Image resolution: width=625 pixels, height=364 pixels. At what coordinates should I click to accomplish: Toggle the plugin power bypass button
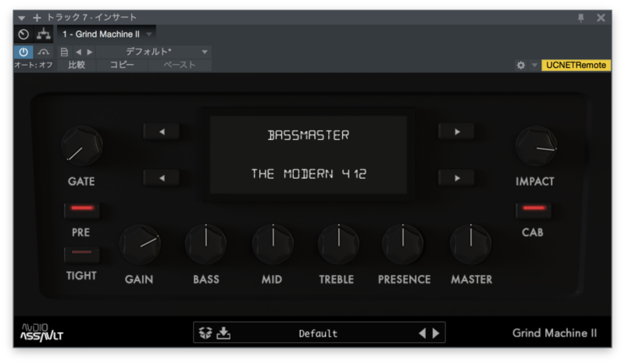(23, 52)
